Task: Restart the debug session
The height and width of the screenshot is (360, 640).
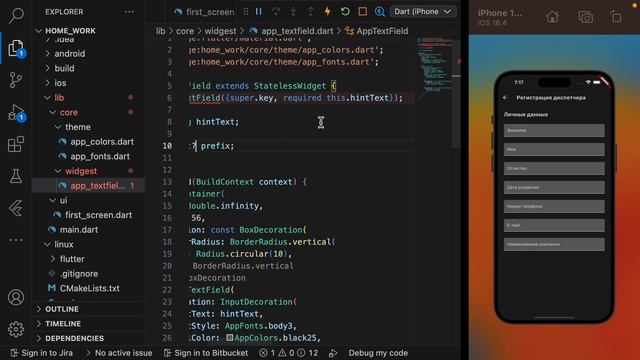Action: tap(345, 11)
